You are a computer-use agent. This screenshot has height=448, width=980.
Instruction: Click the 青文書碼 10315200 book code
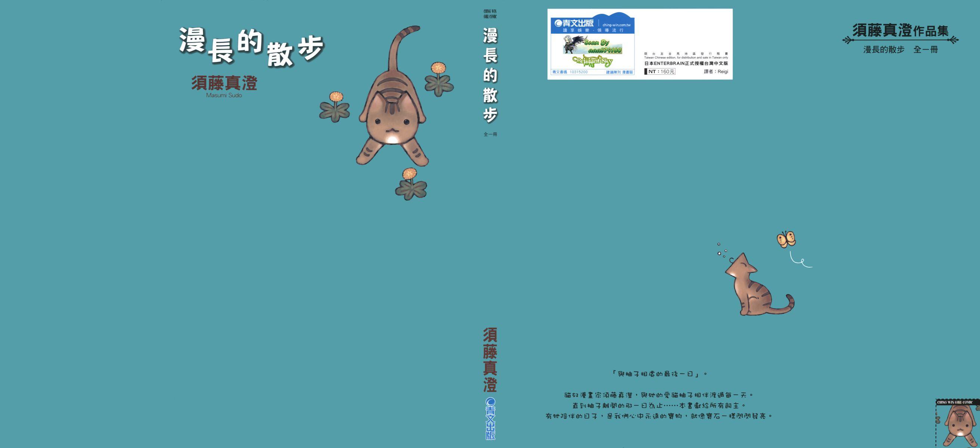tap(570, 72)
